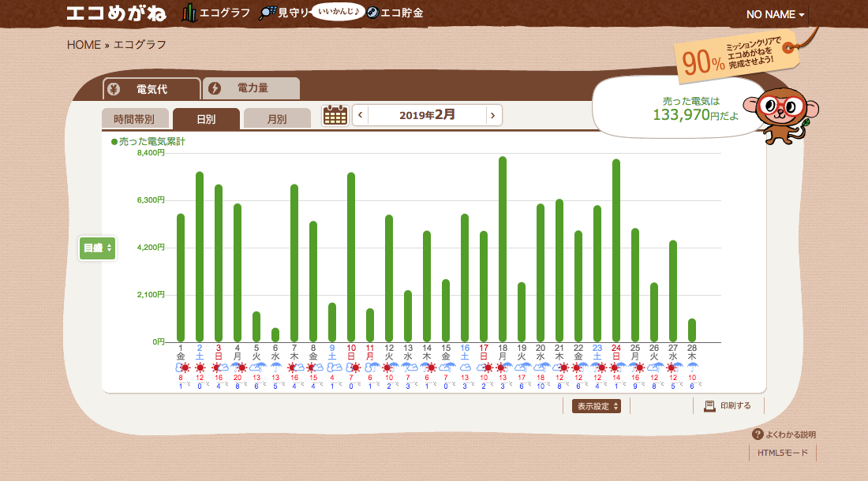Advance to the next month arrow
This screenshot has width=868, height=481.
[x=492, y=115]
